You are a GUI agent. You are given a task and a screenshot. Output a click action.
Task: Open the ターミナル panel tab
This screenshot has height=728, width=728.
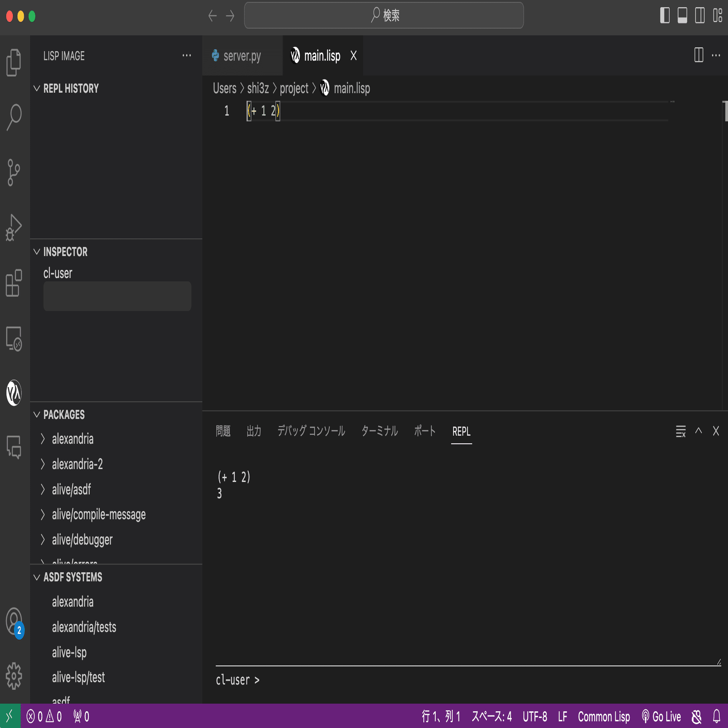point(379,431)
